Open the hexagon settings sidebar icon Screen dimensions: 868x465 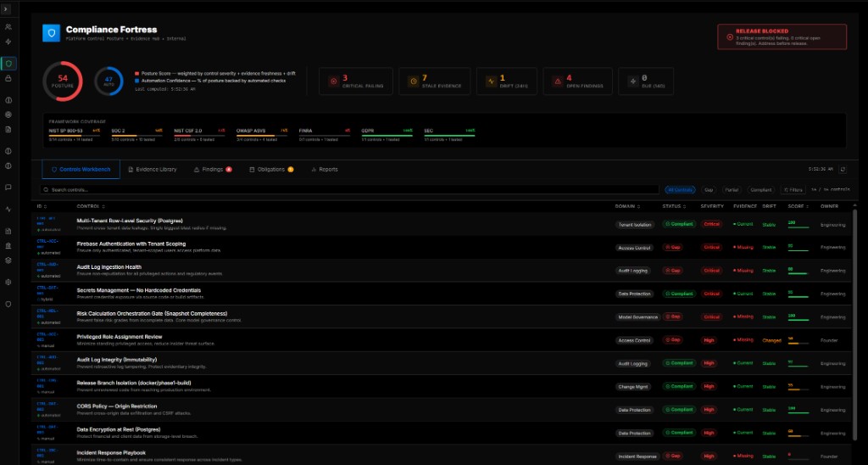(8, 282)
